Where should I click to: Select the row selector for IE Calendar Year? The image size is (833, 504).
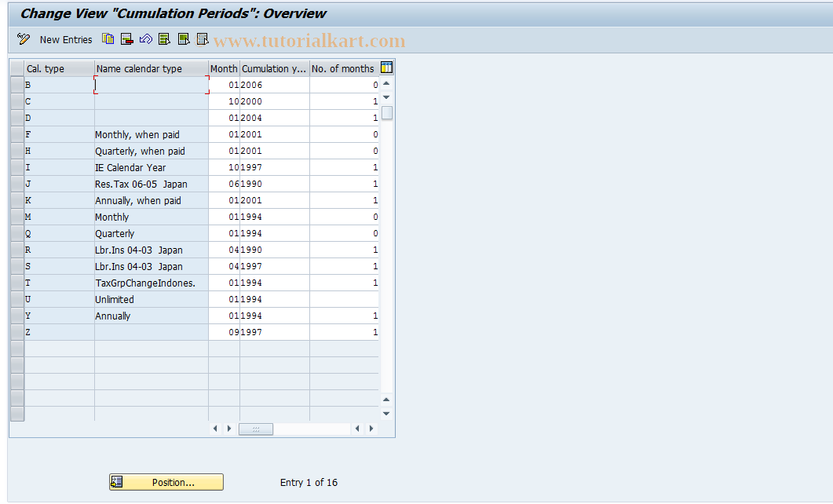tap(17, 167)
